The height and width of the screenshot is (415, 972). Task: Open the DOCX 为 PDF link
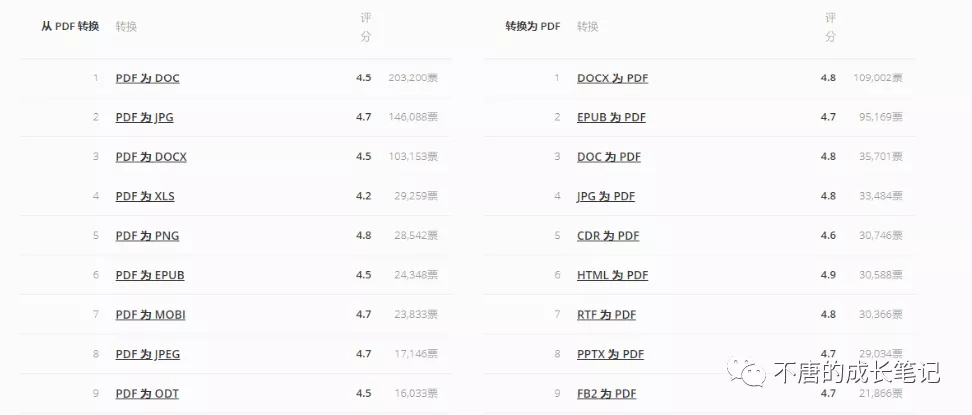tap(612, 78)
